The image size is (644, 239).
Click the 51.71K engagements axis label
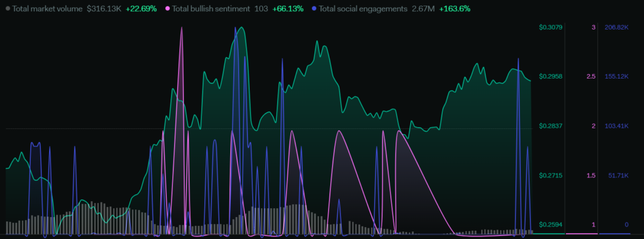(619, 175)
